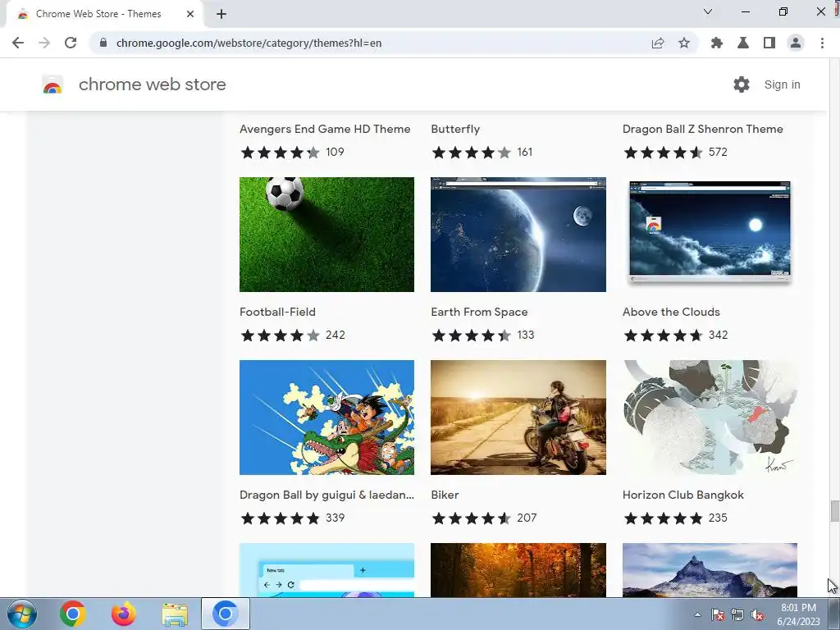
Task: Open the mountain landscape theme thumbnail
Action: pos(710,570)
